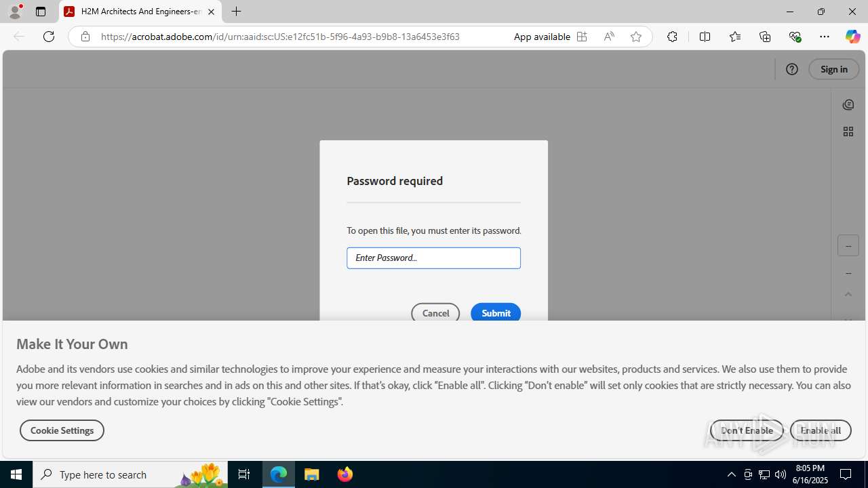Submit the entered password
Image resolution: width=868 pixels, height=488 pixels.
[496, 313]
